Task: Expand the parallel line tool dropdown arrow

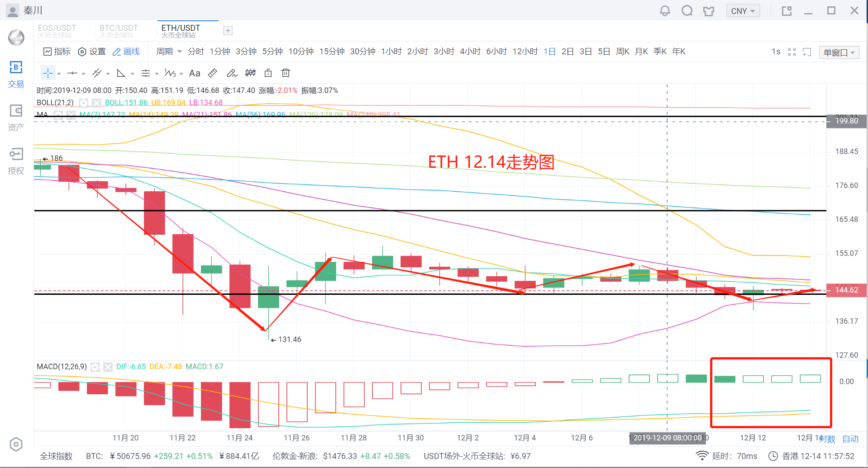Action: (x=108, y=74)
